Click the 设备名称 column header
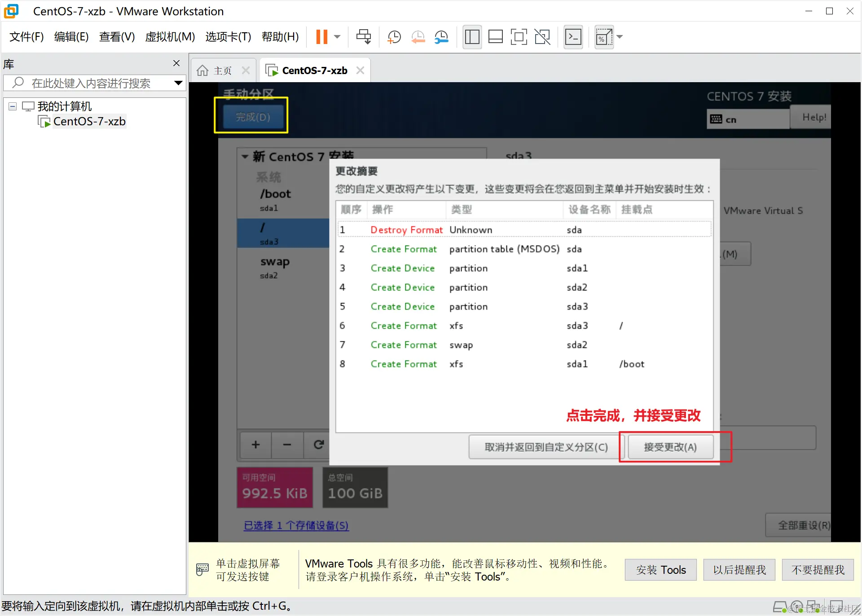Image resolution: width=862 pixels, height=616 pixels. (589, 210)
